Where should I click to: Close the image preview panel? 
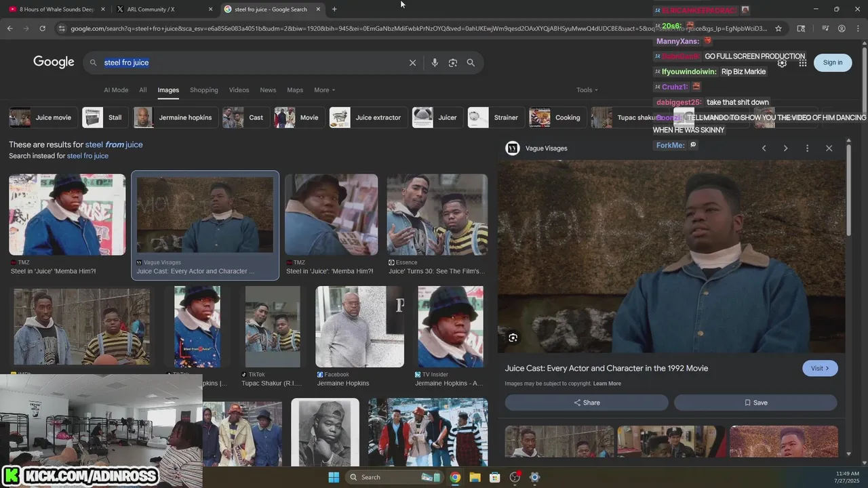point(829,148)
